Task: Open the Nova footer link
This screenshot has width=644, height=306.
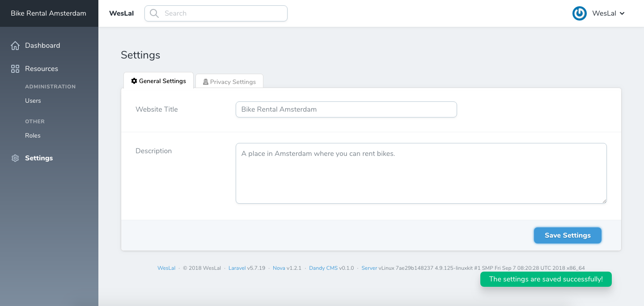Action: pos(279,268)
